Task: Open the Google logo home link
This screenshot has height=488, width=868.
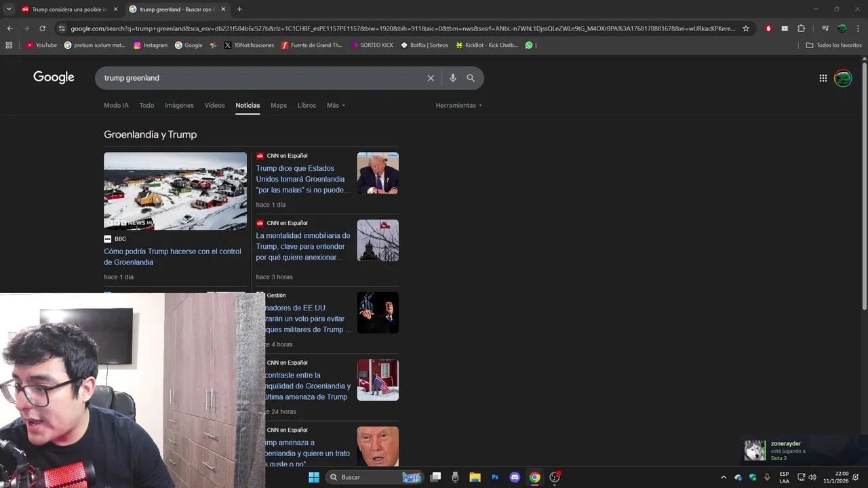Action: point(54,77)
